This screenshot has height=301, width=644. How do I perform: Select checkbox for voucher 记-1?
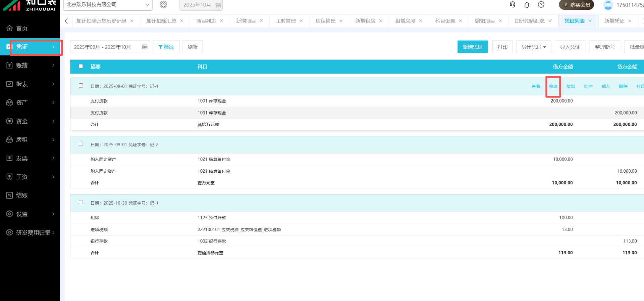click(x=81, y=86)
